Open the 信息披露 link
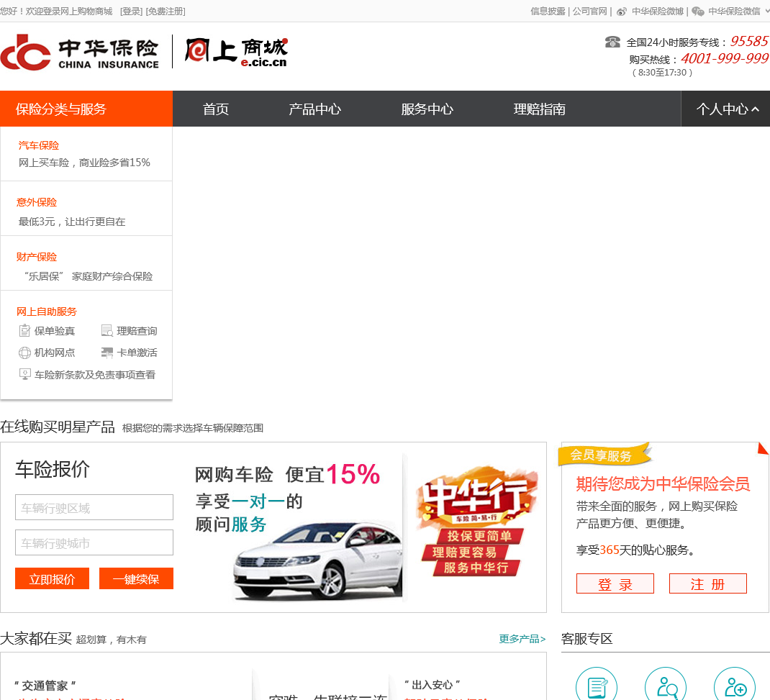Viewport: 770px width, 700px height. pos(548,12)
